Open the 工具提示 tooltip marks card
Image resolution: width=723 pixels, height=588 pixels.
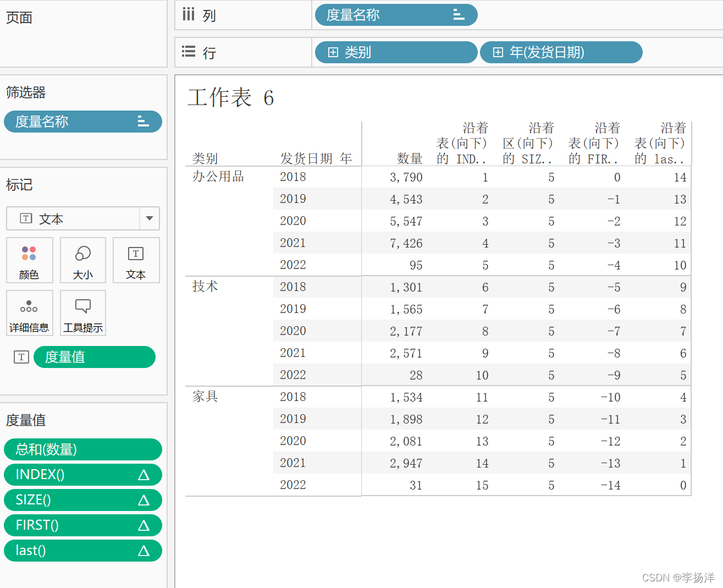tap(83, 313)
